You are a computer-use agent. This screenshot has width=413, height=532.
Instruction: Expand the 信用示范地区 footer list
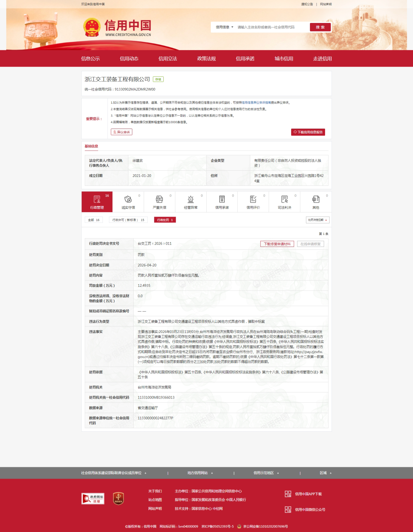[x=266, y=473]
